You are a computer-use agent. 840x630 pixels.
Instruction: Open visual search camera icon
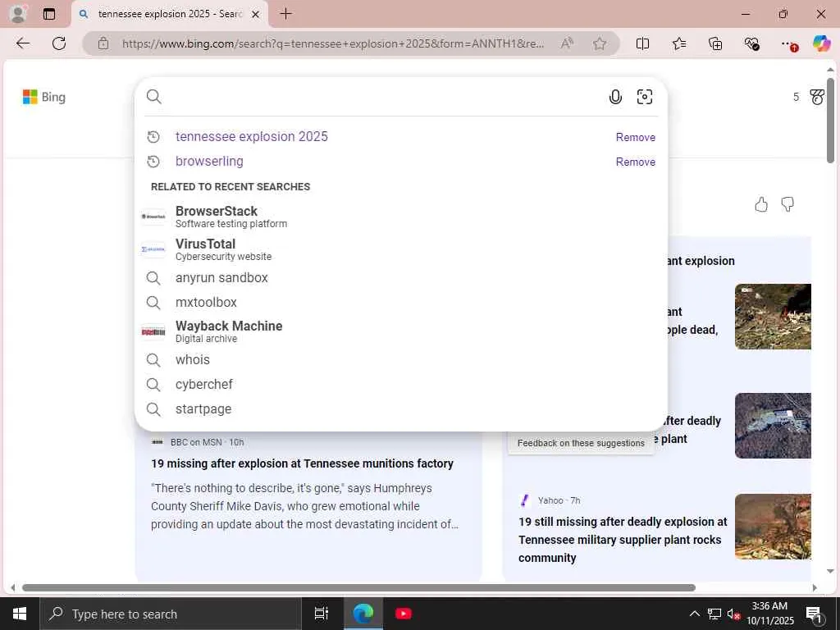pyautogui.click(x=645, y=97)
